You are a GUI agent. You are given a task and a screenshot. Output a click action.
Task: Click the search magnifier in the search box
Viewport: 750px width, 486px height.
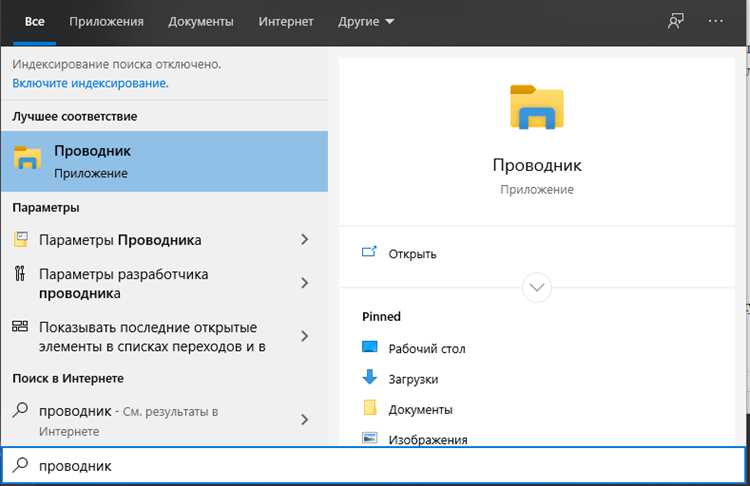click(20, 464)
